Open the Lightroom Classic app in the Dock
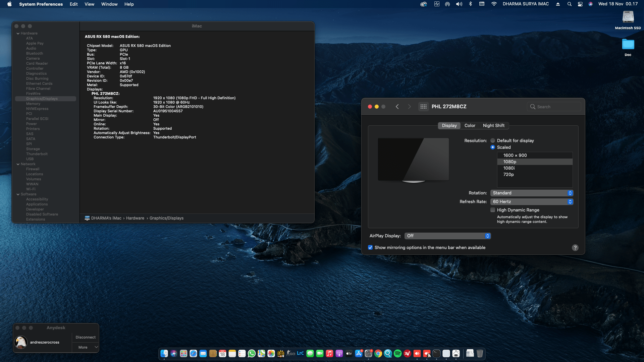This screenshot has width=644, height=362. click(301, 353)
